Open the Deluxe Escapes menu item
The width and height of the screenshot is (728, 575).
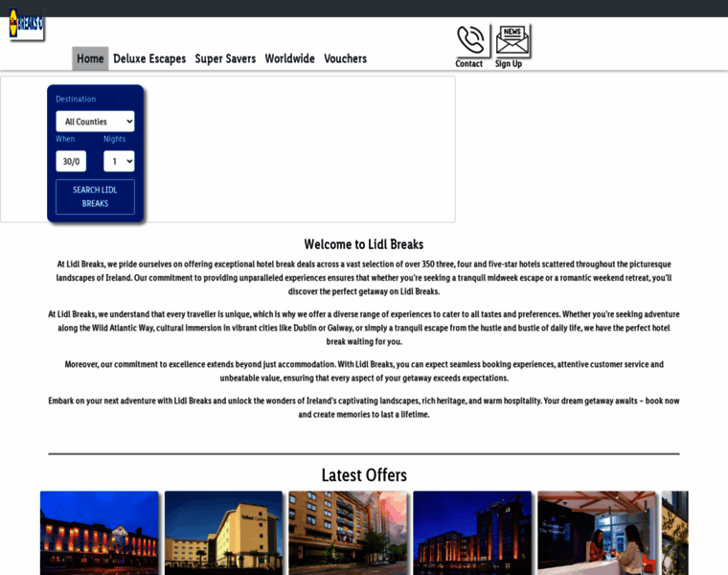click(149, 58)
